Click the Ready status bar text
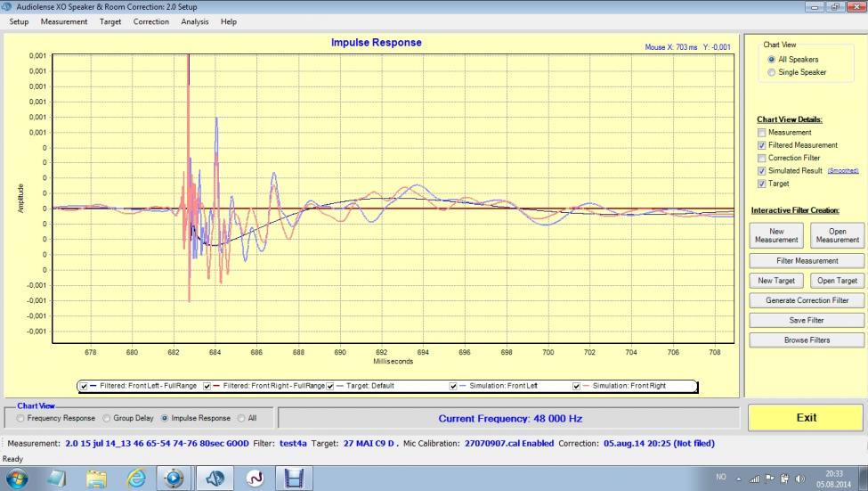 pos(12,459)
